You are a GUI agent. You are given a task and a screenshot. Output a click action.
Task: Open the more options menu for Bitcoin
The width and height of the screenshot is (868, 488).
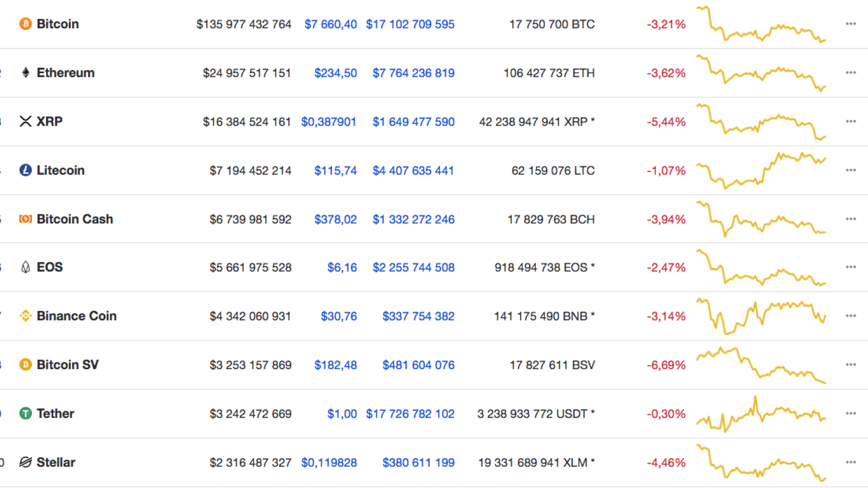[851, 24]
